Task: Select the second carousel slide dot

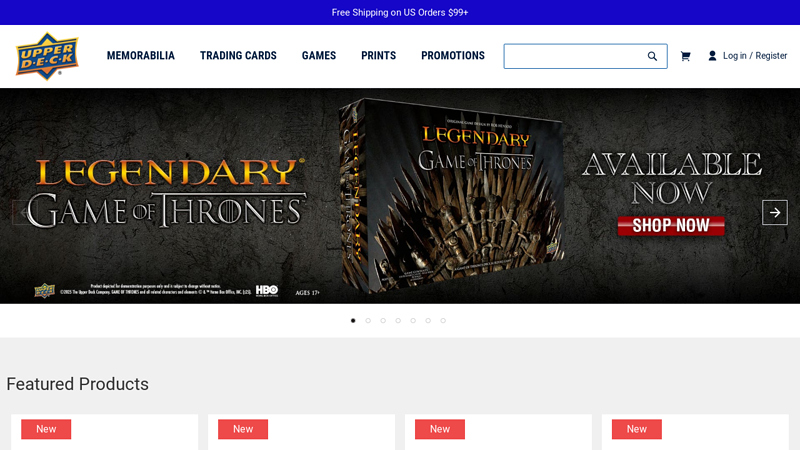Action: click(368, 321)
